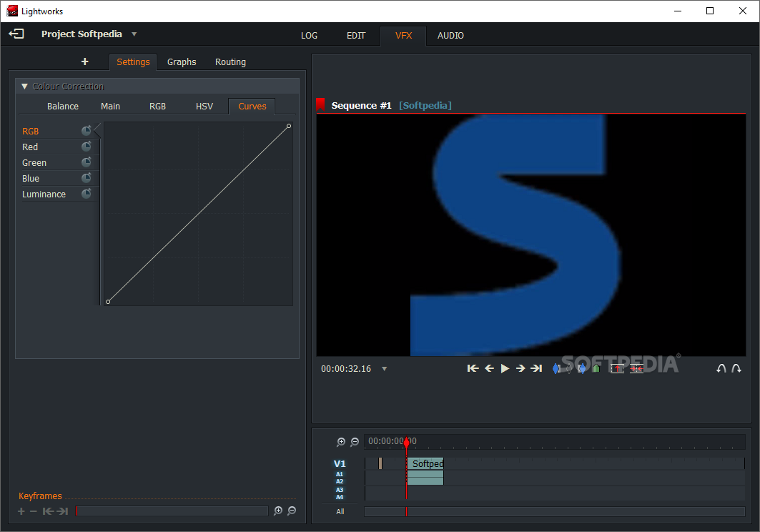Switch to the Balance colour tab

(x=62, y=107)
